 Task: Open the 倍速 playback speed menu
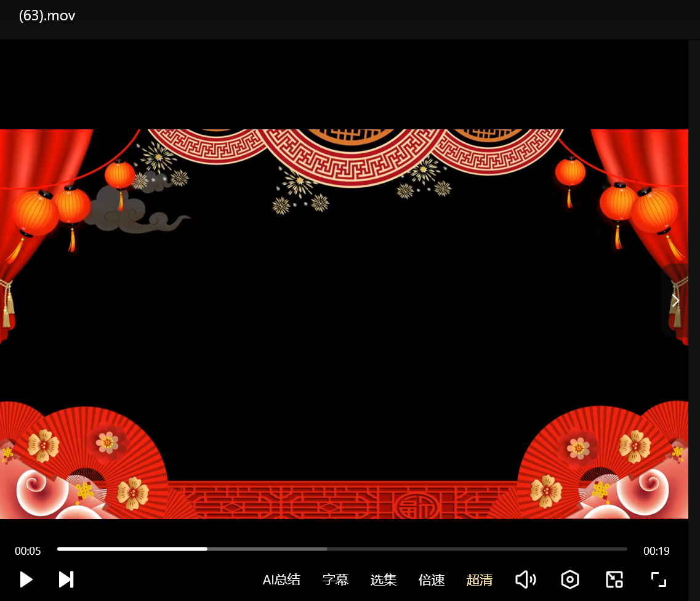(432, 579)
